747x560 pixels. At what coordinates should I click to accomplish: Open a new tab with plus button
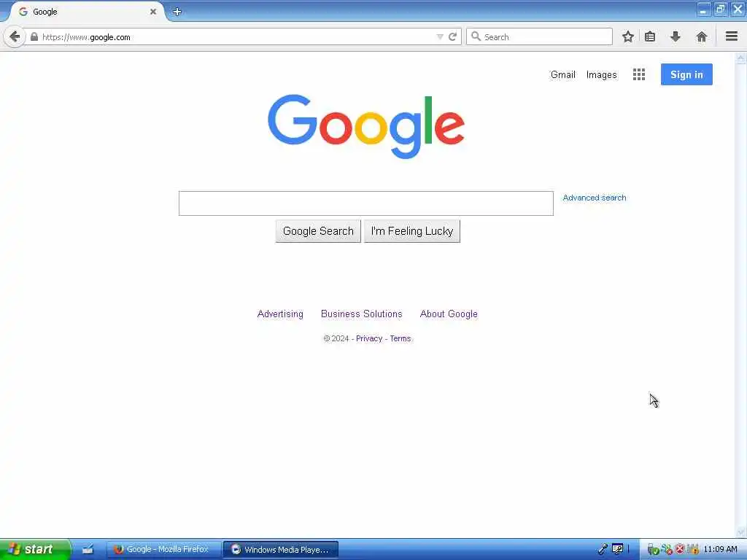click(177, 12)
